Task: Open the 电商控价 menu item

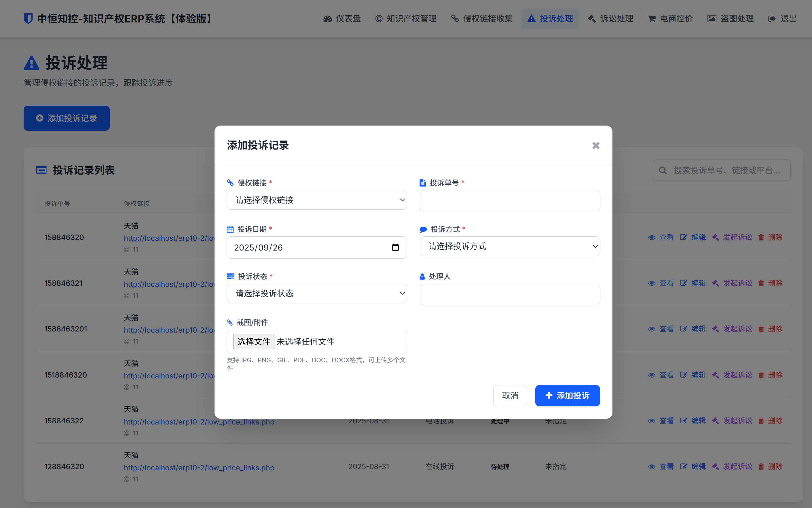Action: tap(669, 18)
